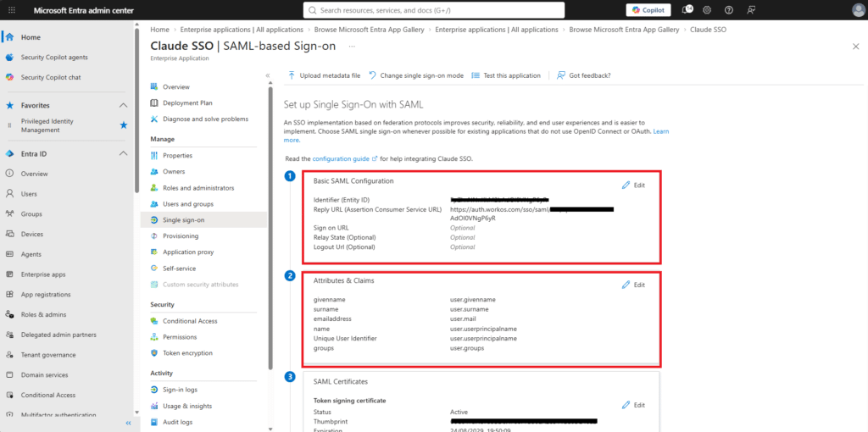868x432 pixels.
Task: Open the notifications bell icon
Action: [x=687, y=10]
